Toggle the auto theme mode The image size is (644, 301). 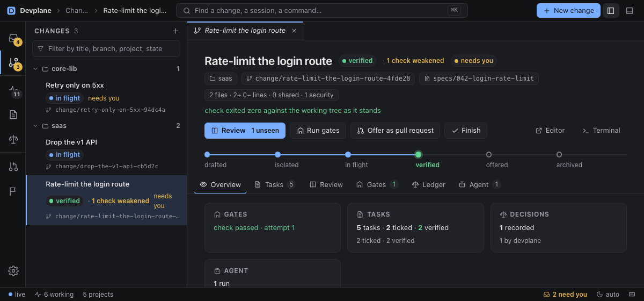tap(608, 295)
